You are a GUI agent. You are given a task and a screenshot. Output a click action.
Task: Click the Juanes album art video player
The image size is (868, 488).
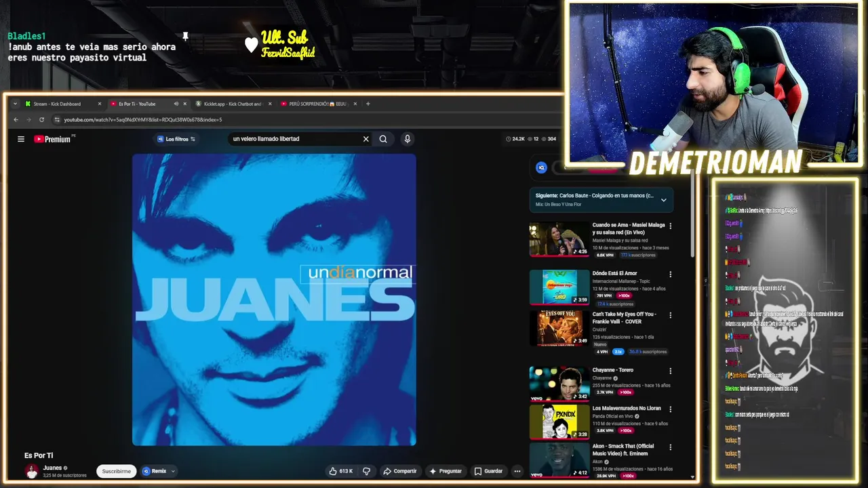click(274, 300)
